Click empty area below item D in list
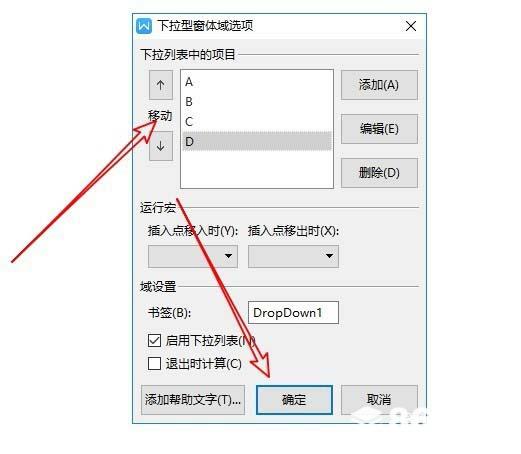The width and height of the screenshot is (521, 454). click(x=257, y=169)
